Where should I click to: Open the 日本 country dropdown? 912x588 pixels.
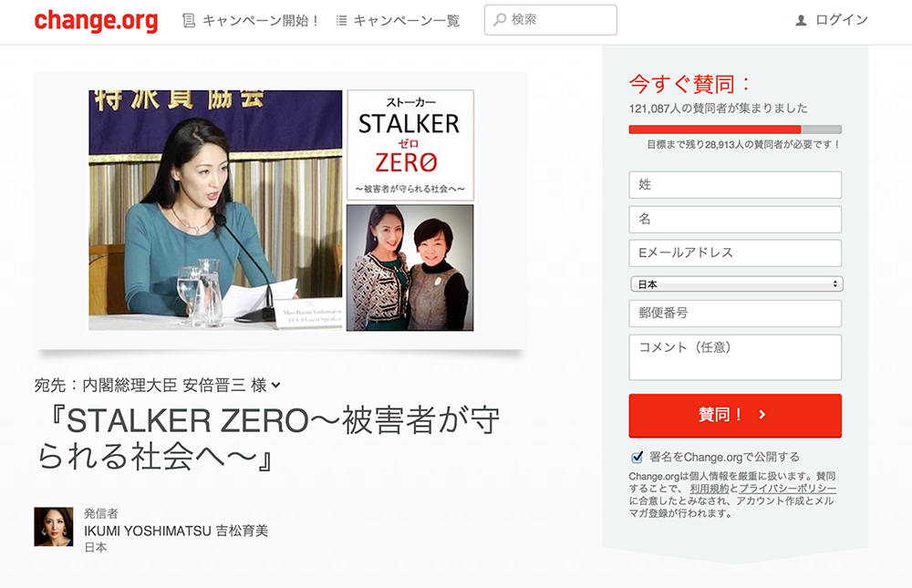736,284
